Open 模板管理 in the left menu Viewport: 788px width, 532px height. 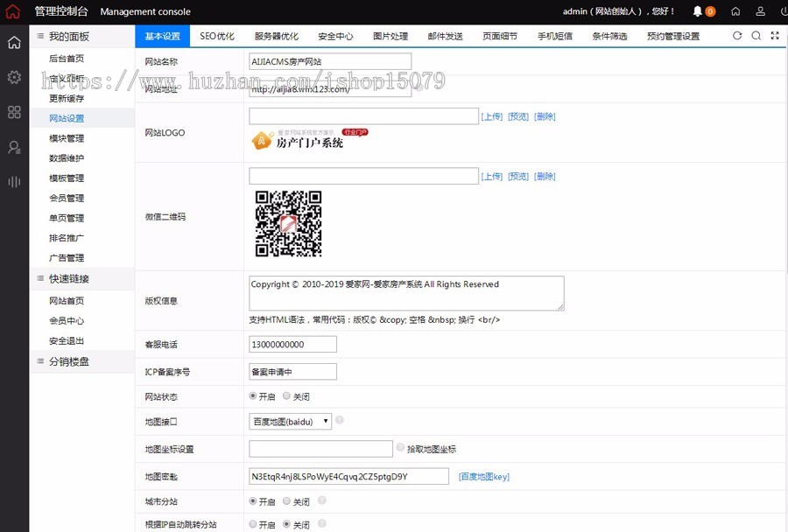coord(67,178)
